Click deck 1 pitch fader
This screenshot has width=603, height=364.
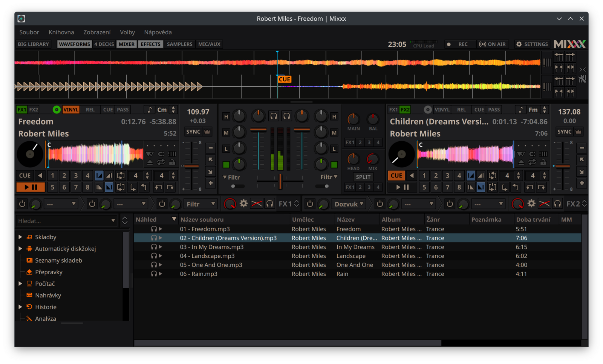click(x=192, y=166)
